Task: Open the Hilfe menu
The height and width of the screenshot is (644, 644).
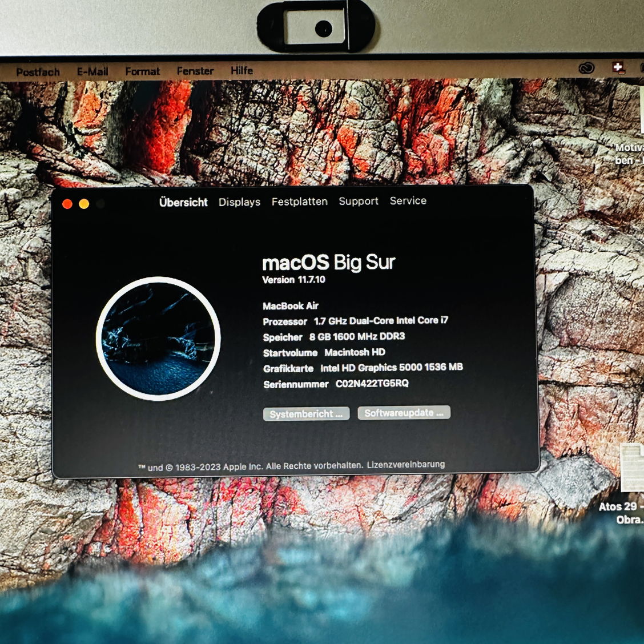Action: click(x=241, y=70)
